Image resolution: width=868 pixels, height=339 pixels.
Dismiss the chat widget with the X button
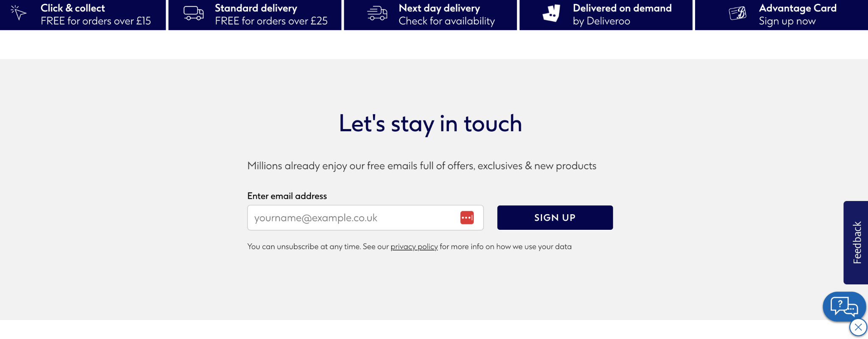[x=858, y=327]
